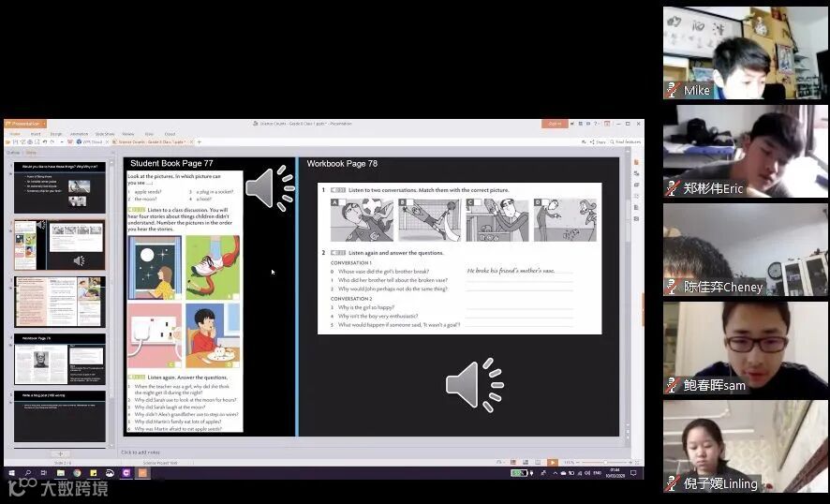The height and width of the screenshot is (504, 830).
Task: Click the zoom out minus button
Action: coord(579,462)
